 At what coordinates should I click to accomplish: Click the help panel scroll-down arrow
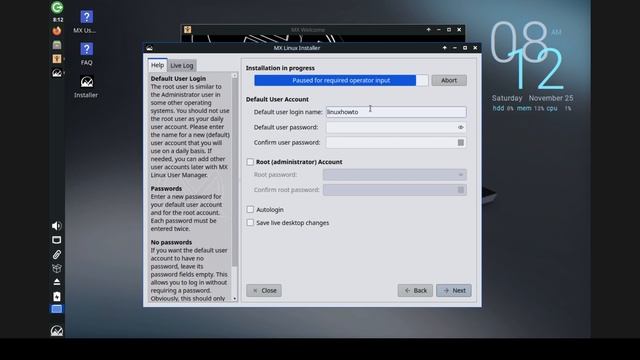[x=235, y=298]
